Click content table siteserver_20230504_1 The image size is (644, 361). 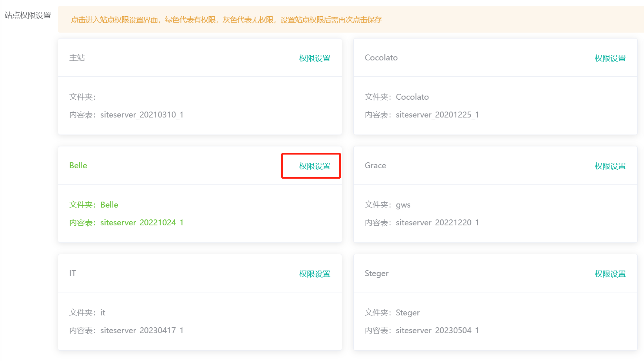[x=437, y=331]
